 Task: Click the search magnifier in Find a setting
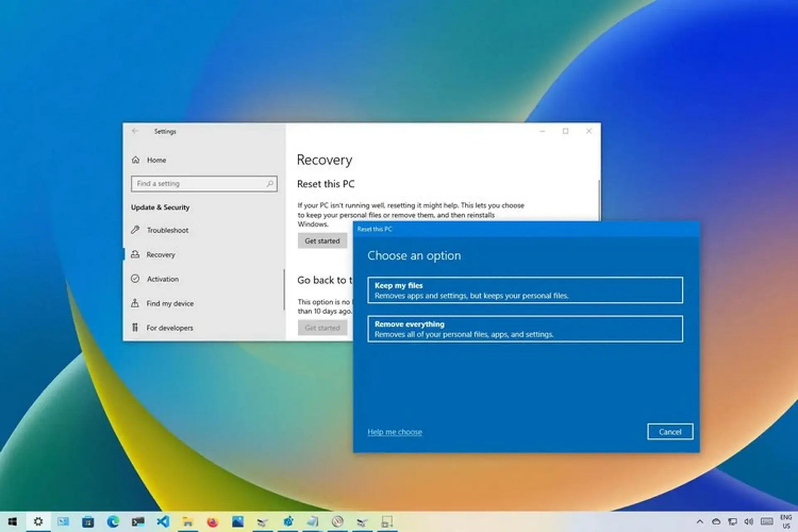click(270, 183)
